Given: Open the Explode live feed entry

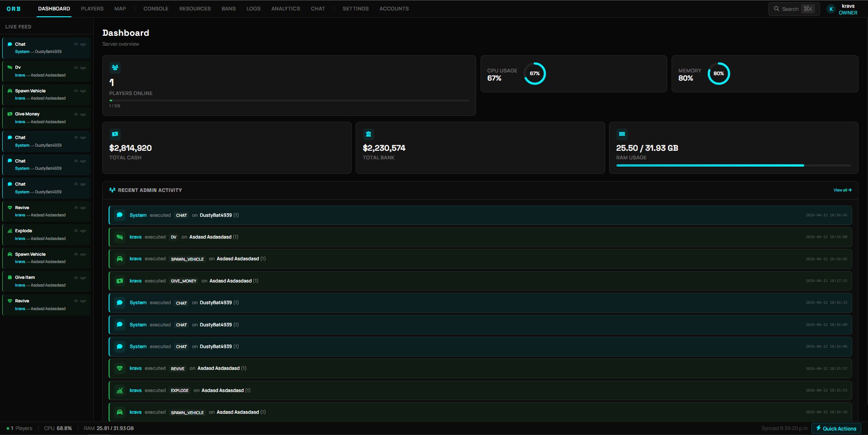Looking at the screenshot, I should [x=47, y=234].
